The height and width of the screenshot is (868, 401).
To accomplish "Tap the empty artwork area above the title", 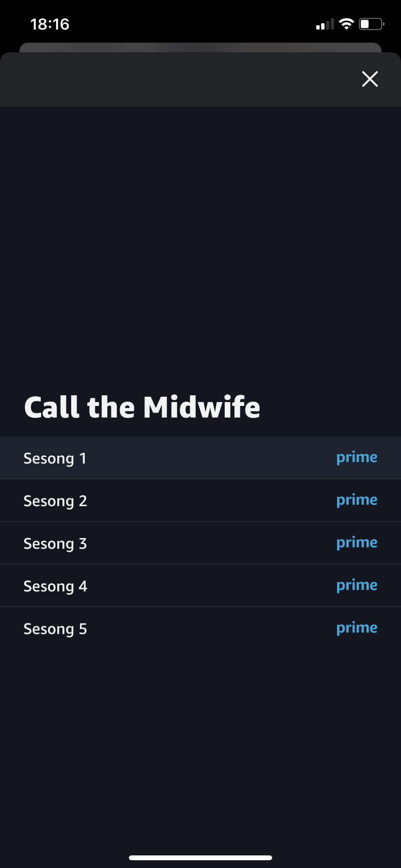I will click(200, 242).
